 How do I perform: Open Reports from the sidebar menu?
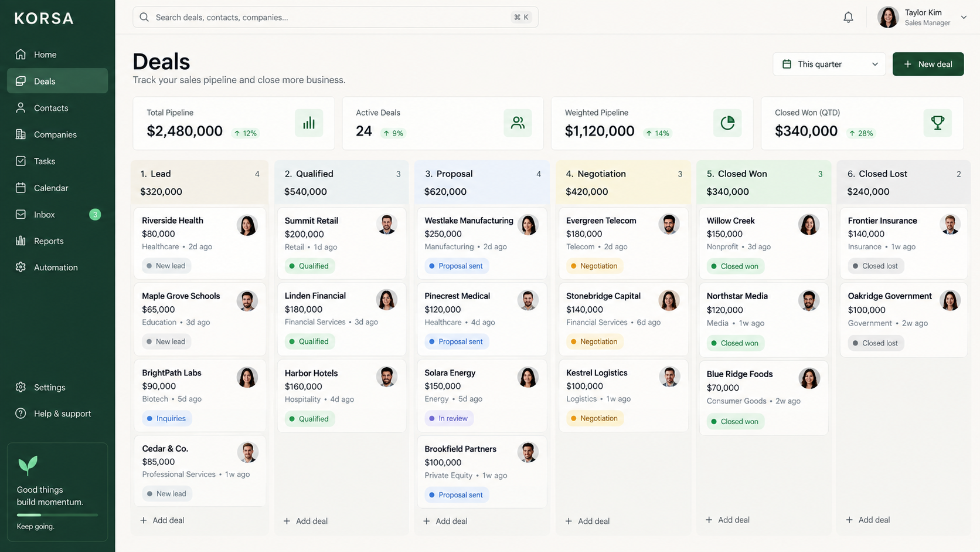tap(57, 241)
